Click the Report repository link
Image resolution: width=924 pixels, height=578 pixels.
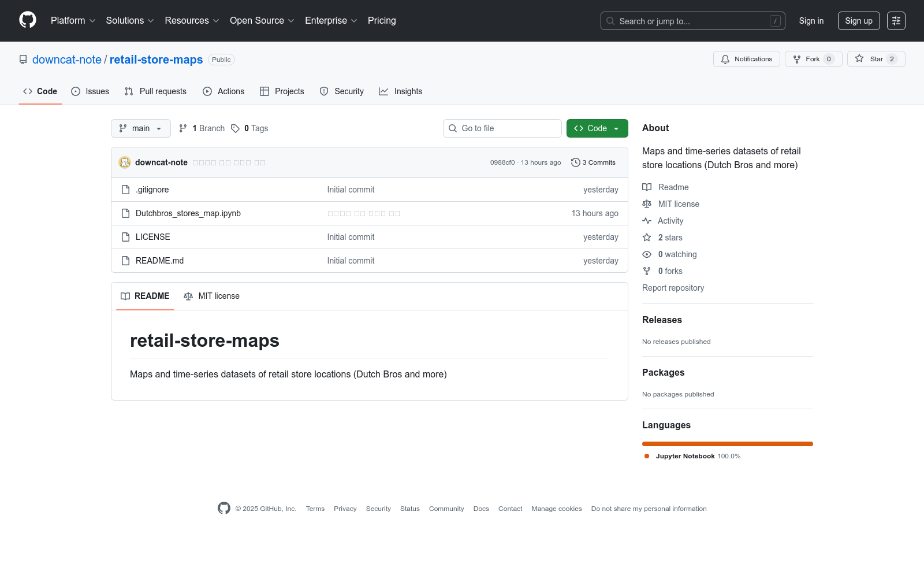click(x=673, y=288)
